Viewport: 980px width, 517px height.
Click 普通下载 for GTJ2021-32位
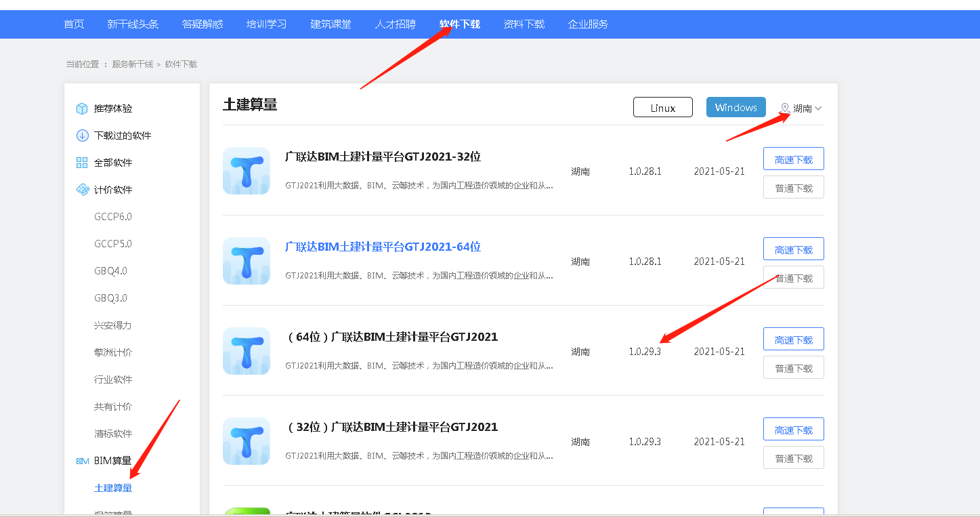point(794,187)
